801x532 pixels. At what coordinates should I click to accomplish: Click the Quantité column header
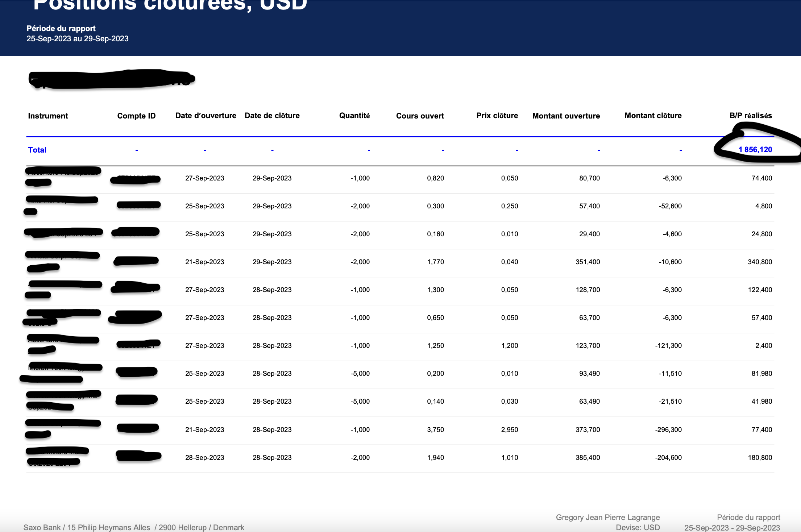354,116
